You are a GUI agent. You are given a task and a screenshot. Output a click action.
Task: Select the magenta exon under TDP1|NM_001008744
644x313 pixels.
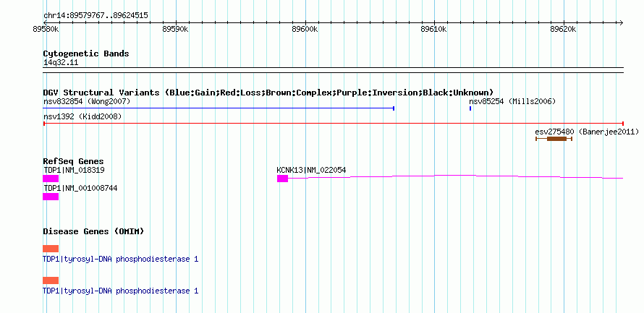pyautogui.click(x=51, y=197)
